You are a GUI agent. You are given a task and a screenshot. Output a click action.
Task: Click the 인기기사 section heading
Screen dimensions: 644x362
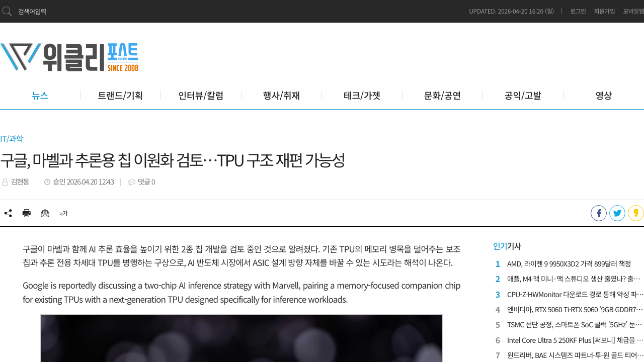point(507,246)
